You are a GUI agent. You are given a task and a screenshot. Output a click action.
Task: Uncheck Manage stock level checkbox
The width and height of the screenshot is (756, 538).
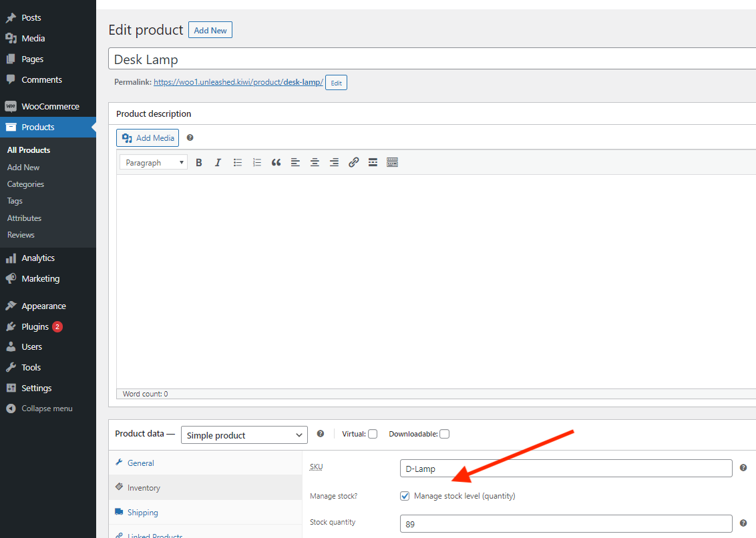pos(405,496)
